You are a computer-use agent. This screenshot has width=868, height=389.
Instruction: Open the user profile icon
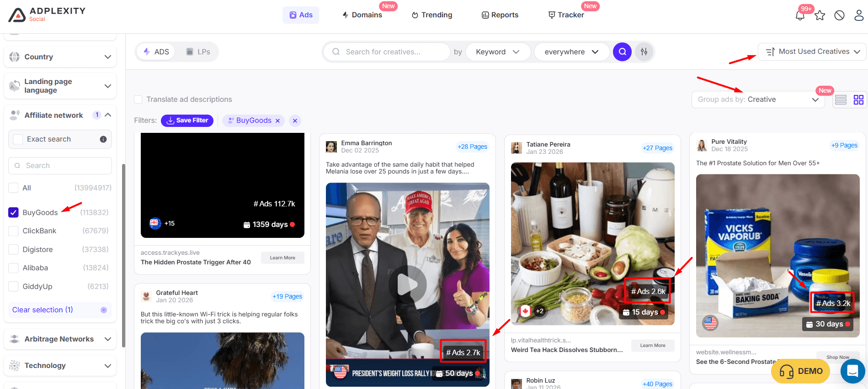859,16
